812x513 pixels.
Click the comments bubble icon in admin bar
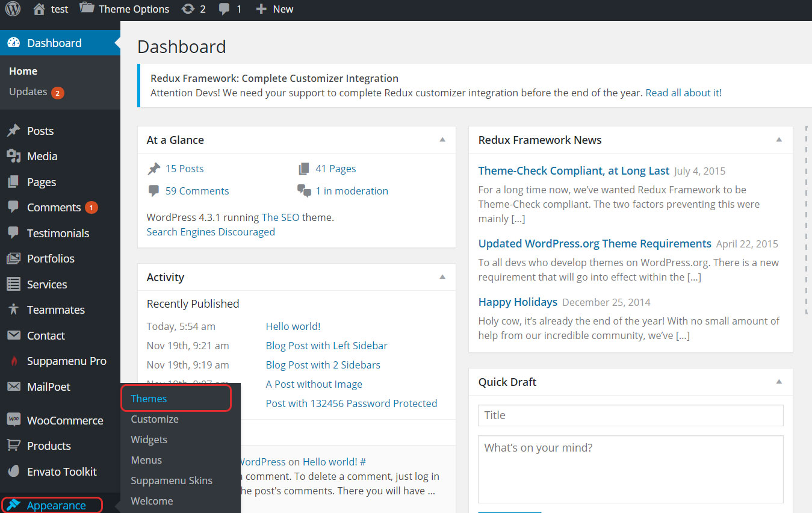coord(225,9)
